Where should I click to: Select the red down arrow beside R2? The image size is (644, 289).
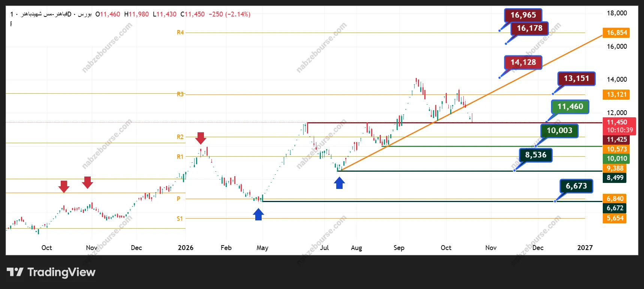click(x=201, y=138)
